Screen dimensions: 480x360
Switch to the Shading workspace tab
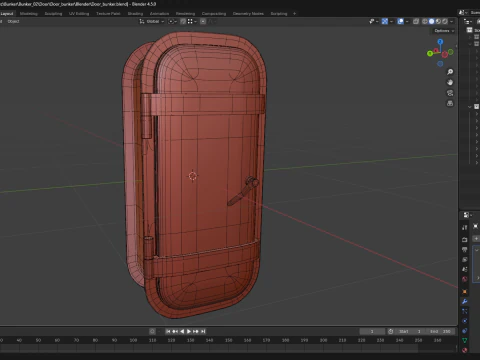coord(135,14)
